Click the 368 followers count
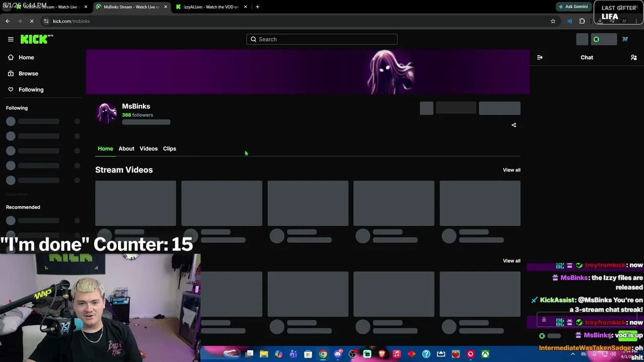The height and width of the screenshot is (362, 644). click(137, 115)
